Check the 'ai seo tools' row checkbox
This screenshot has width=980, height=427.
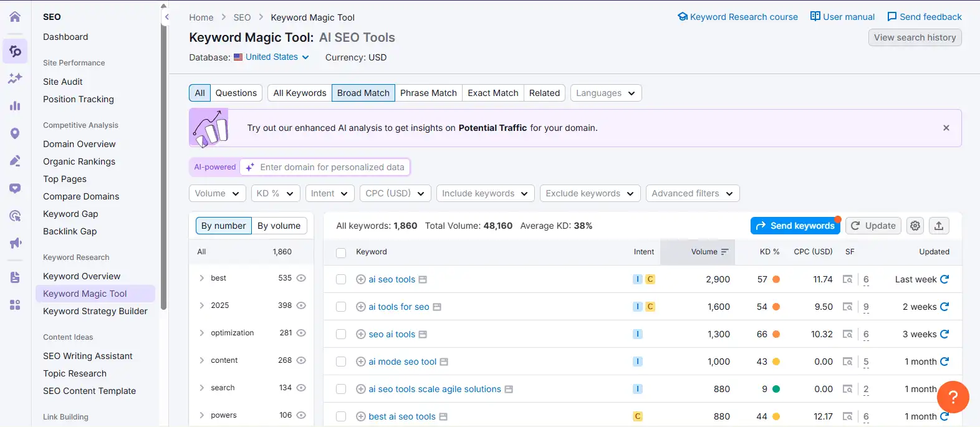point(341,279)
